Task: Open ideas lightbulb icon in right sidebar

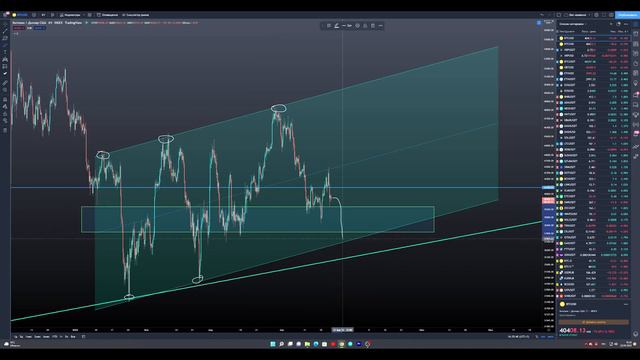Action: coord(636,84)
